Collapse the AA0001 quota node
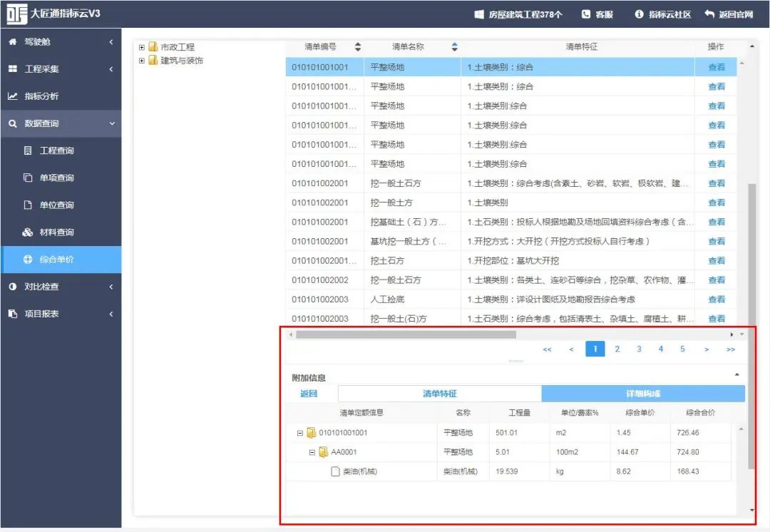The image size is (770, 532). (312, 452)
